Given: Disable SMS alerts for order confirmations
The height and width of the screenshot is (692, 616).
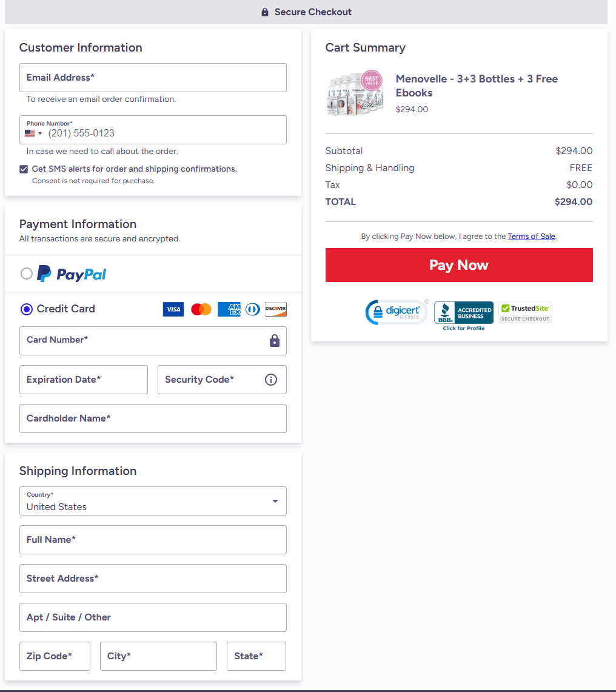Looking at the screenshot, I should pos(24,169).
